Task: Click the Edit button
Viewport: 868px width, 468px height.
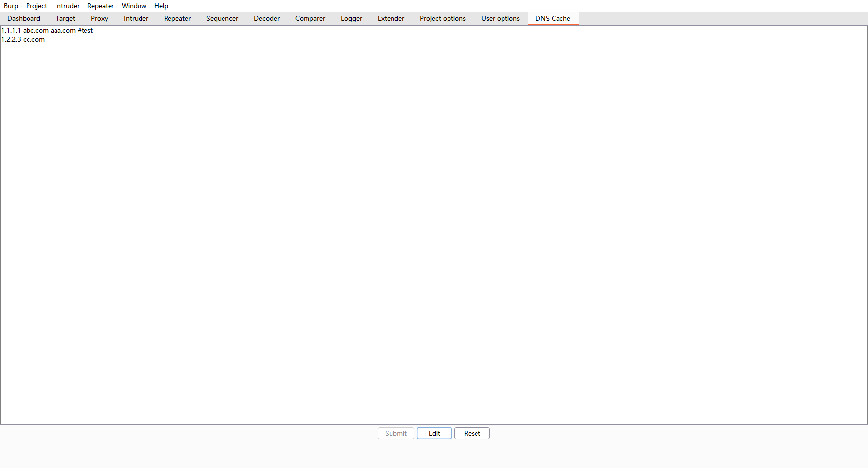Action: point(434,433)
